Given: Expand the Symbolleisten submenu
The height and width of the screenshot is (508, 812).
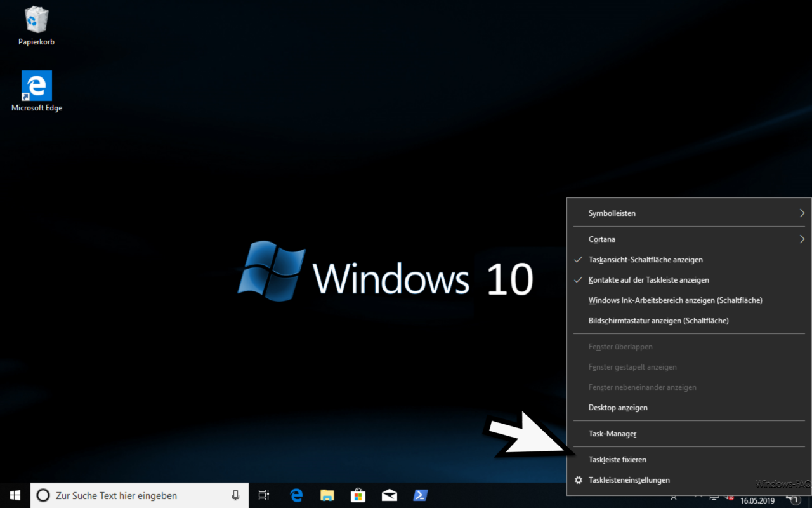Looking at the screenshot, I should 689,213.
